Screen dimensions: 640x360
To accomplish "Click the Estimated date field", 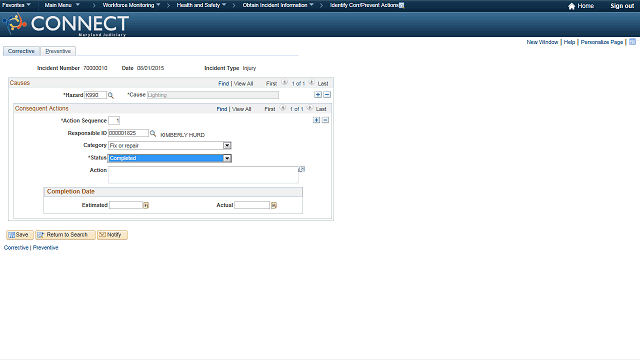I will tap(126, 205).
